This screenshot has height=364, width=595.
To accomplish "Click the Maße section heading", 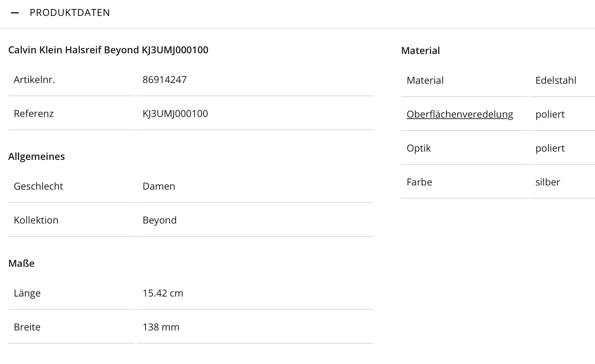I will click(x=21, y=263).
